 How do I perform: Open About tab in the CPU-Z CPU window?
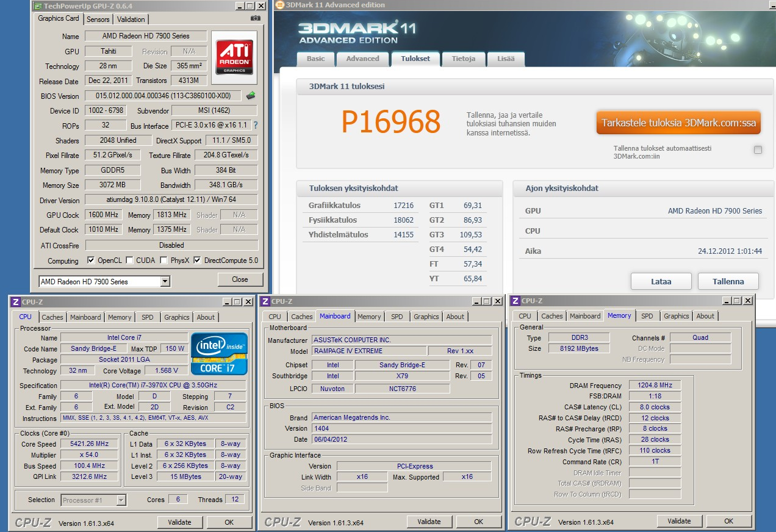pos(206,317)
